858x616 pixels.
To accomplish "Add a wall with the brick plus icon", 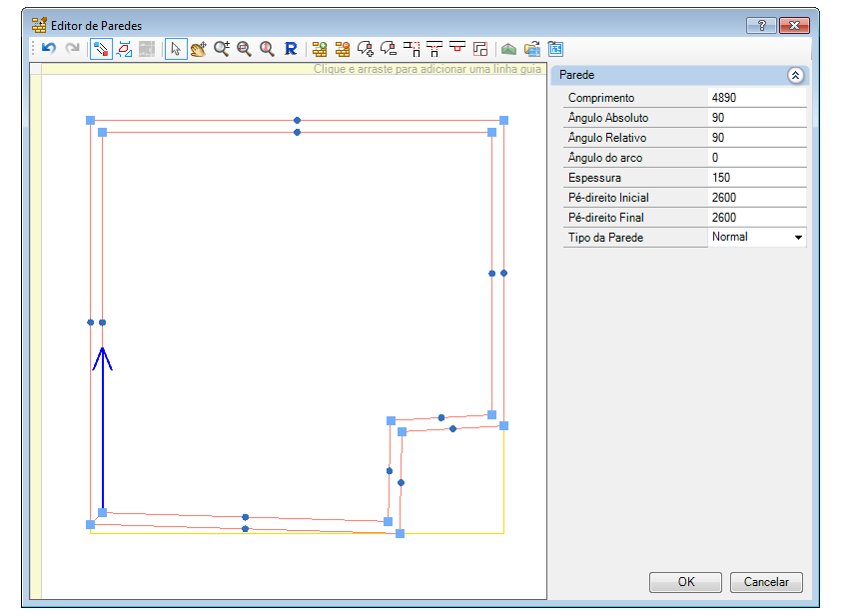I will 320,49.
